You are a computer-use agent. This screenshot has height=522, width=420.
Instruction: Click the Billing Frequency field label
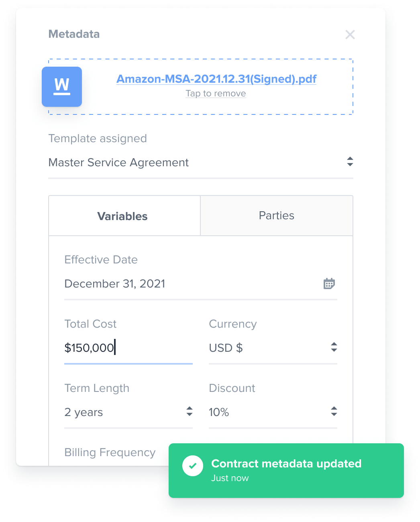coord(110,453)
